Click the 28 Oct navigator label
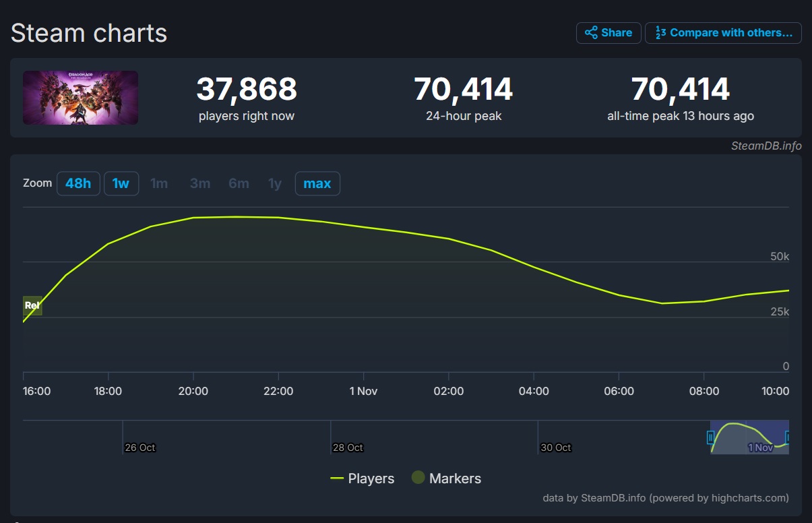Screen dimensions: 812x523 (x=348, y=448)
